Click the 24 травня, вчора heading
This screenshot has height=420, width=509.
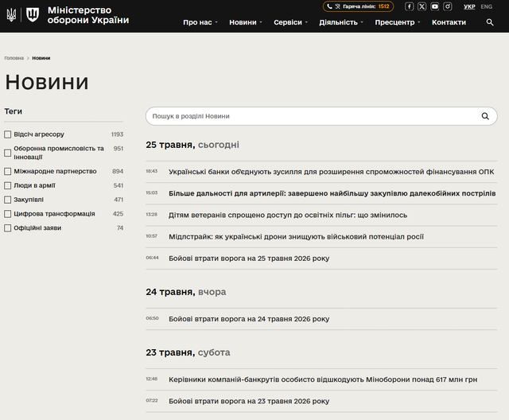point(186,292)
